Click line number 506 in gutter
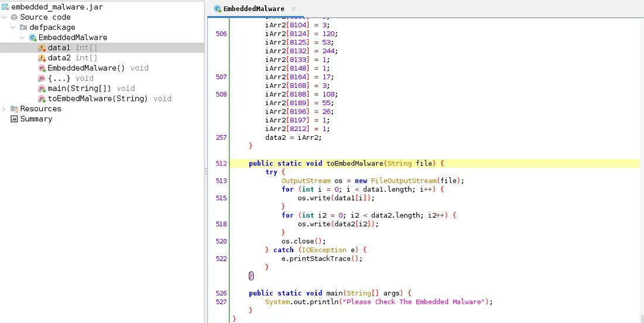Viewport: 644px width, 323px height. [221, 34]
